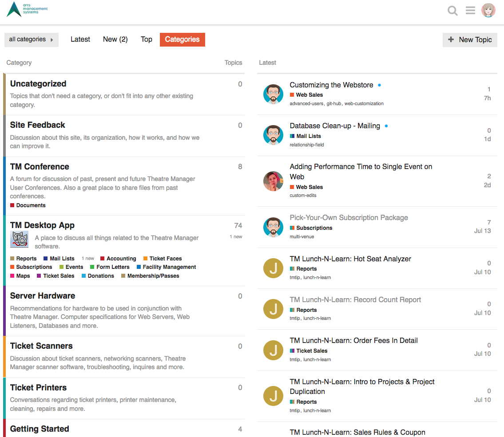Open topic Intro to Projects & Project Duplication
The height and width of the screenshot is (437, 504).
[362, 386]
